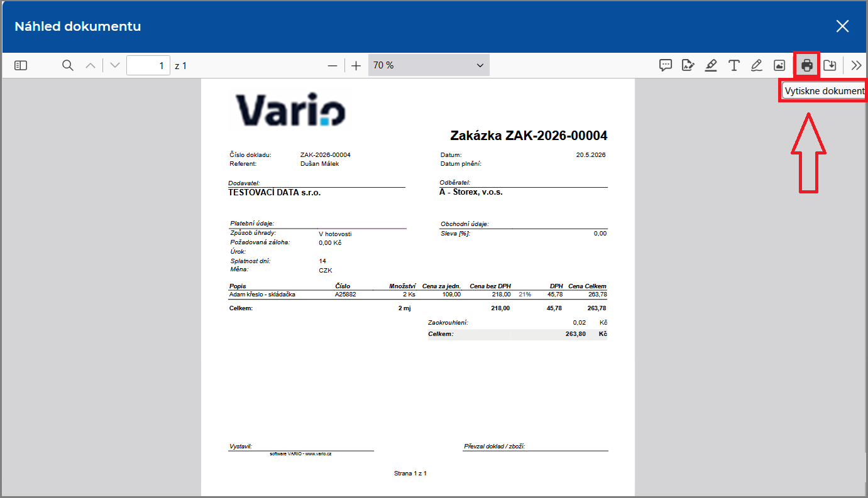This screenshot has height=498, width=868.
Task: Zoom in with the plus button
Action: 356,65
